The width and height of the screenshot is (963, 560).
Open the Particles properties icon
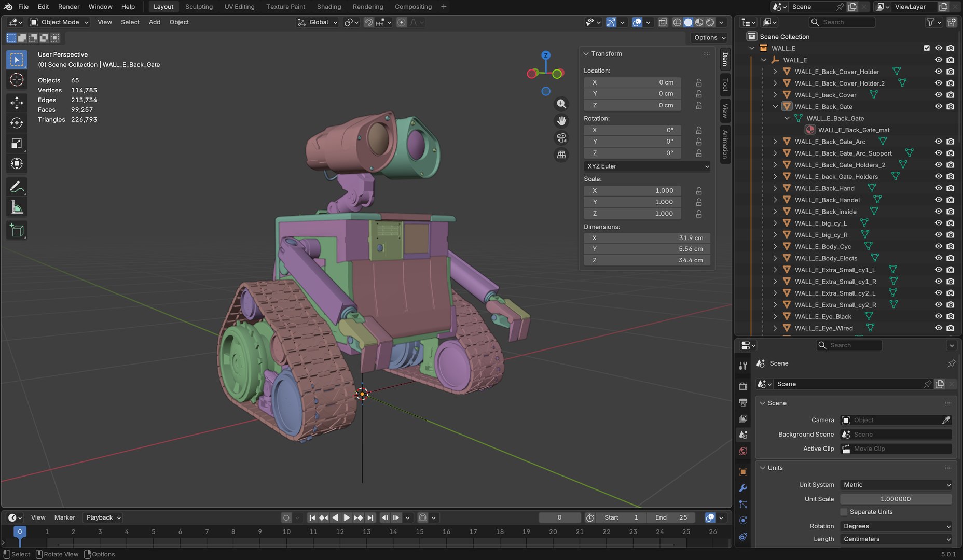tap(743, 504)
